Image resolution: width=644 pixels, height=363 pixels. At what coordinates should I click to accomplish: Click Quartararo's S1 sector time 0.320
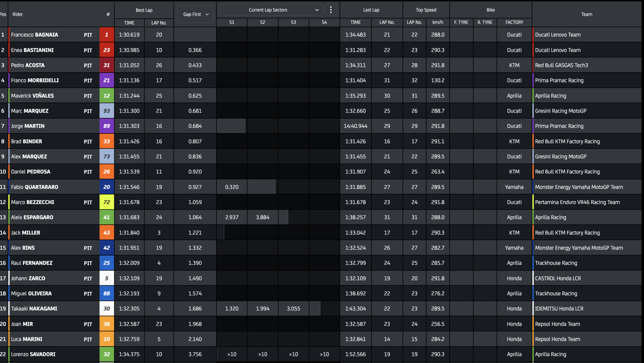(x=232, y=187)
